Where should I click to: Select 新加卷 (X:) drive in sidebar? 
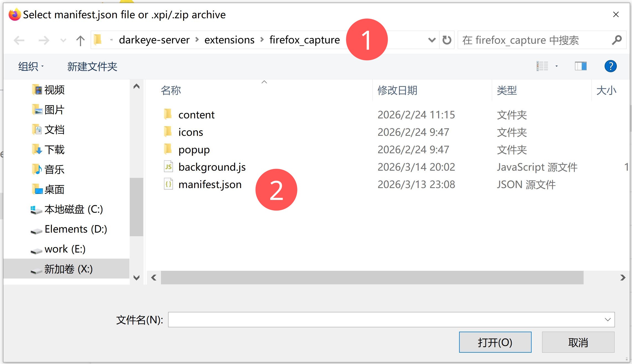68,269
